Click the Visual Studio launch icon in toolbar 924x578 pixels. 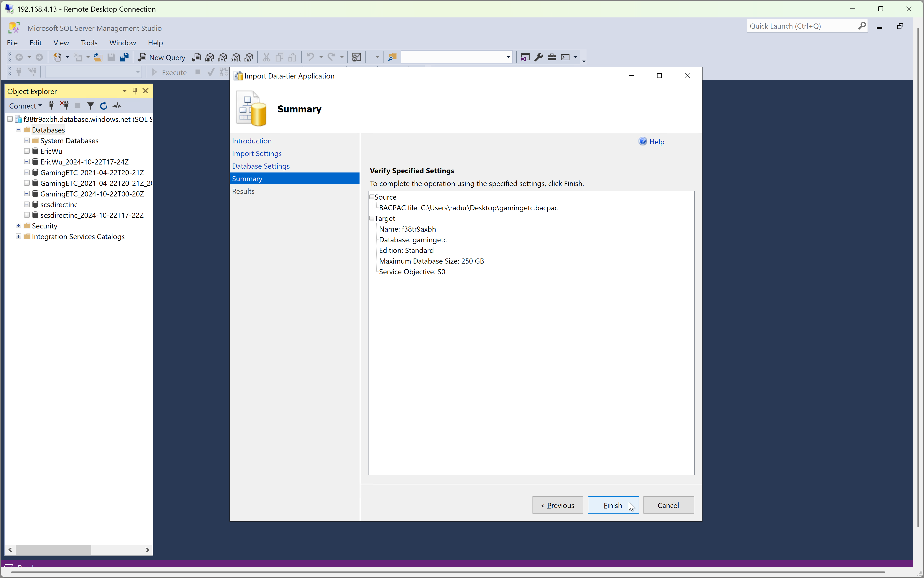(525, 57)
